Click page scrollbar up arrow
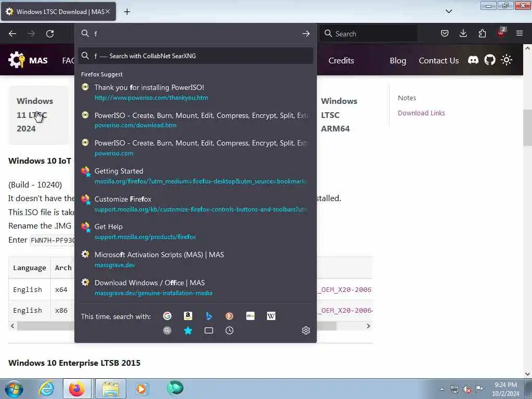 coord(527,48)
